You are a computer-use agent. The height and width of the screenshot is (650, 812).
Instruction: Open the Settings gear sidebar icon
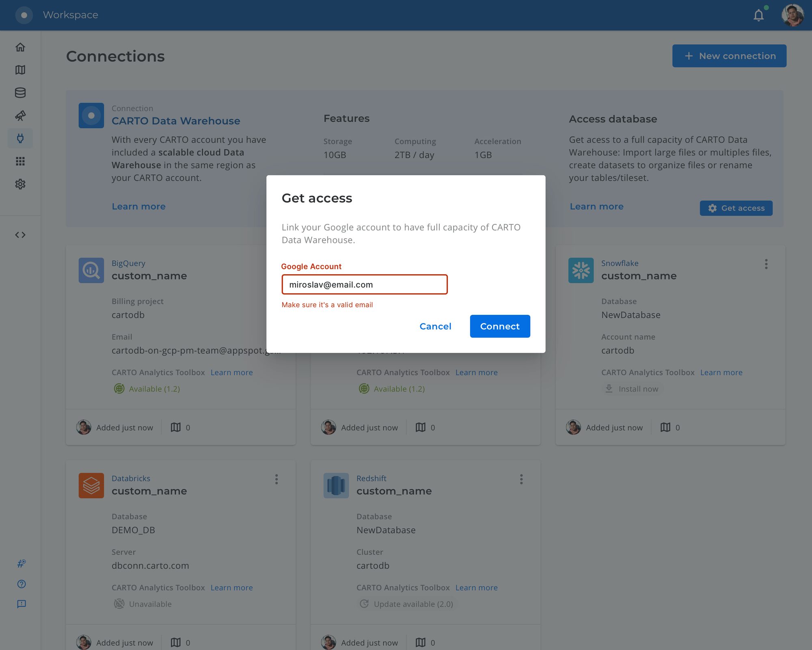[20, 184]
